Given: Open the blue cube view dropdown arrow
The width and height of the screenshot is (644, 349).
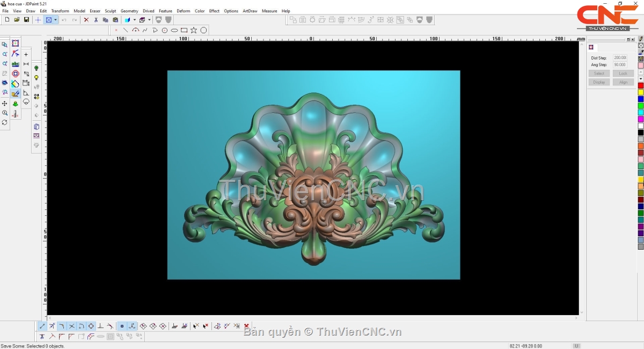Looking at the screenshot, I should pyautogui.click(x=134, y=20).
